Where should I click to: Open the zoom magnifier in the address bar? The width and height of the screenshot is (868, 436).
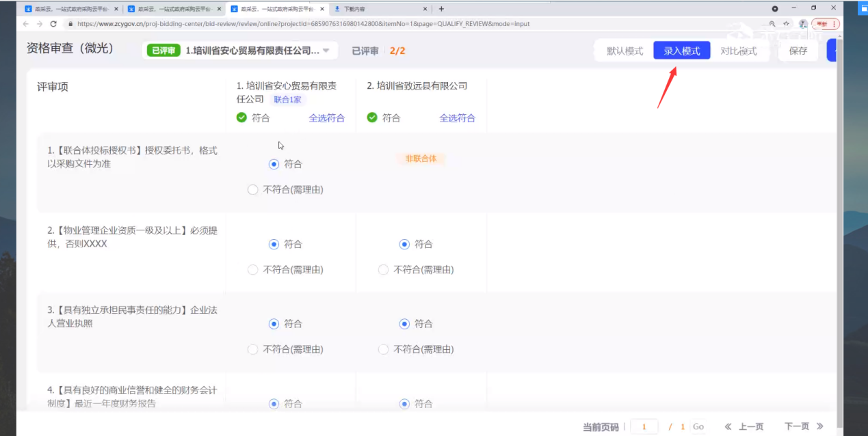(772, 24)
